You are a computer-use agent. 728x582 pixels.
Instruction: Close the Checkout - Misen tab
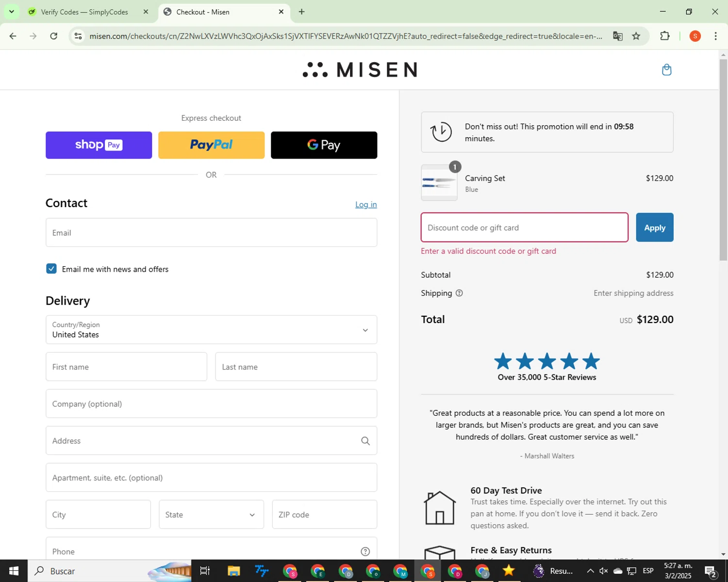coord(281,12)
